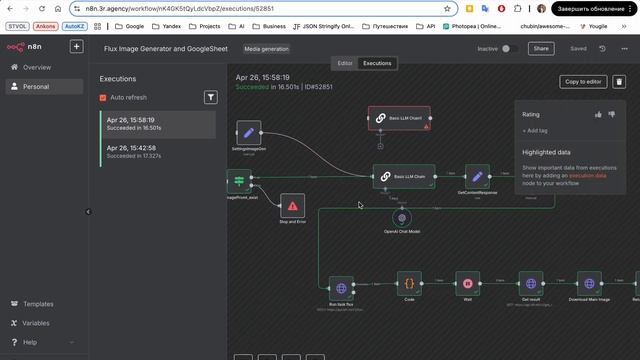Open the API bookmarks folder
640x360 pixels.
click(425, 26)
